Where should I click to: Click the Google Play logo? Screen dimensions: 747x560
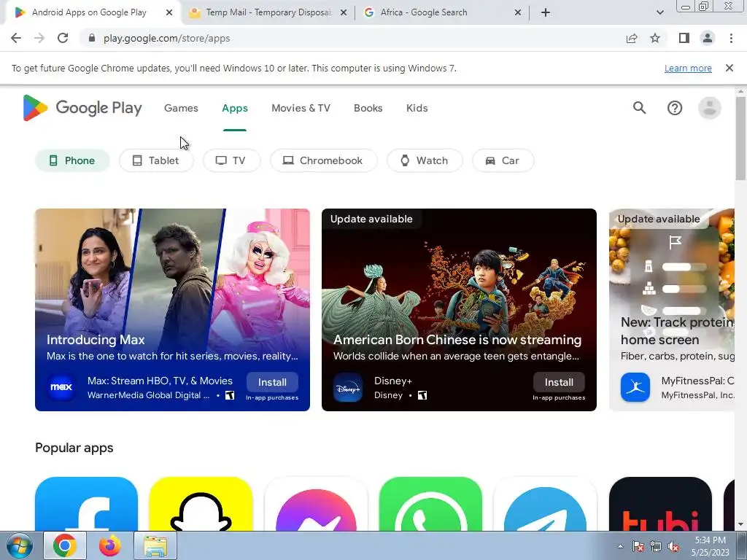pos(82,108)
